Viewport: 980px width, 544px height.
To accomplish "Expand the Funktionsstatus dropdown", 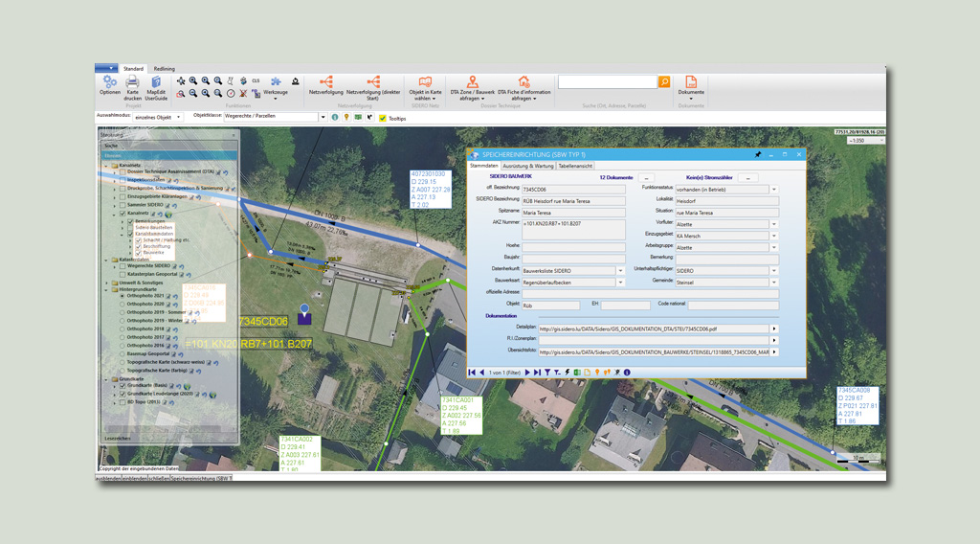I will 774,190.
